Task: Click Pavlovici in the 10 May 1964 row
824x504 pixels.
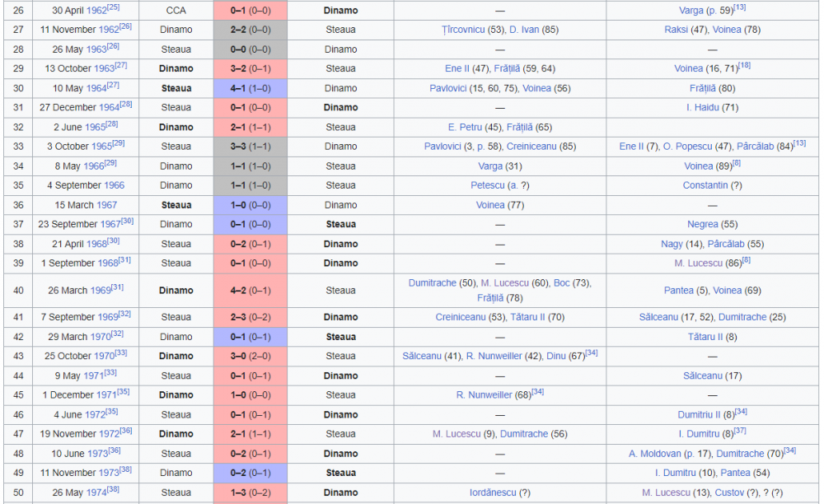Action: tap(447, 88)
